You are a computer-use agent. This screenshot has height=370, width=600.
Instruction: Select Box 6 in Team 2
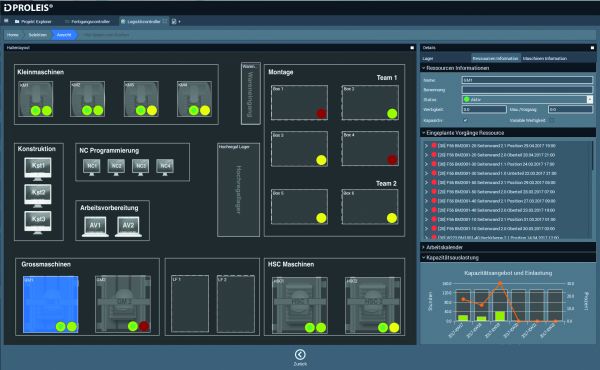point(370,207)
